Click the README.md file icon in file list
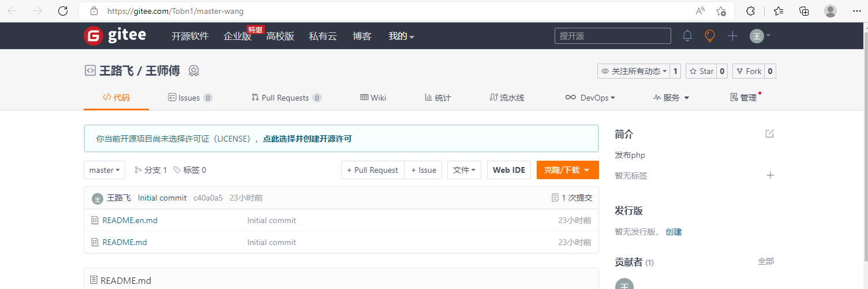The height and width of the screenshot is (289, 868). tap(95, 242)
